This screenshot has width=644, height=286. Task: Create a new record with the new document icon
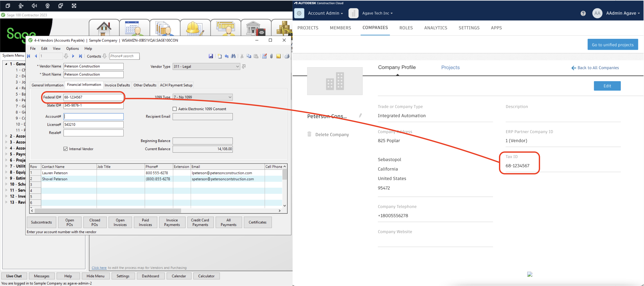220,56
